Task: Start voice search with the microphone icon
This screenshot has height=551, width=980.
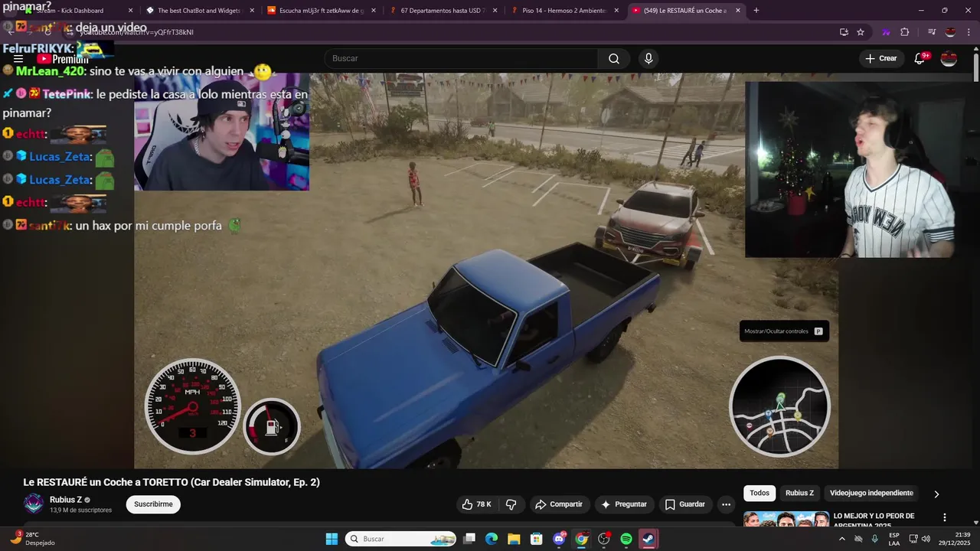Action: [648, 59]
